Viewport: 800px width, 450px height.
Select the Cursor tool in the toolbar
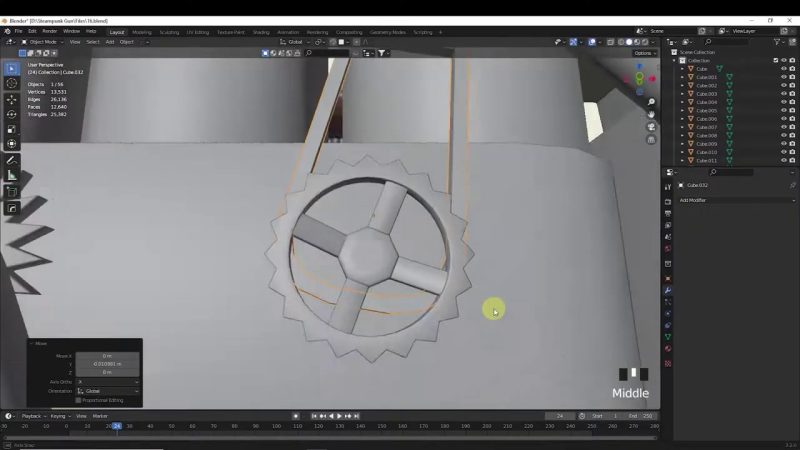coord(12,84)
